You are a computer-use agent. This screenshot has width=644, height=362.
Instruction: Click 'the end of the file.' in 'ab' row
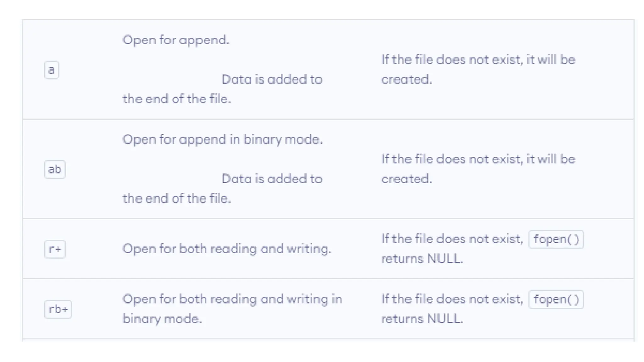click(177, 199)
